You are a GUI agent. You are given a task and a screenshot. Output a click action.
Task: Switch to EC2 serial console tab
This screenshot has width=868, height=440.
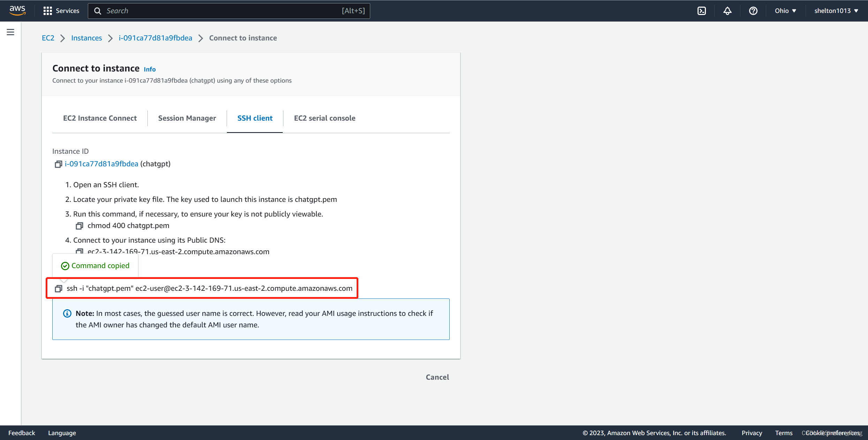[x=325, y=118]
